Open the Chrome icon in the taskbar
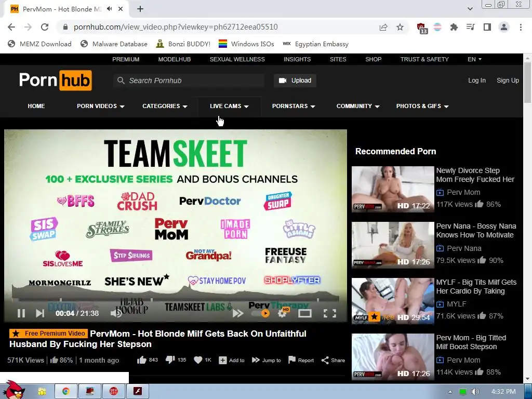Viewport: 532px width, 399px height. click(66, 392)
